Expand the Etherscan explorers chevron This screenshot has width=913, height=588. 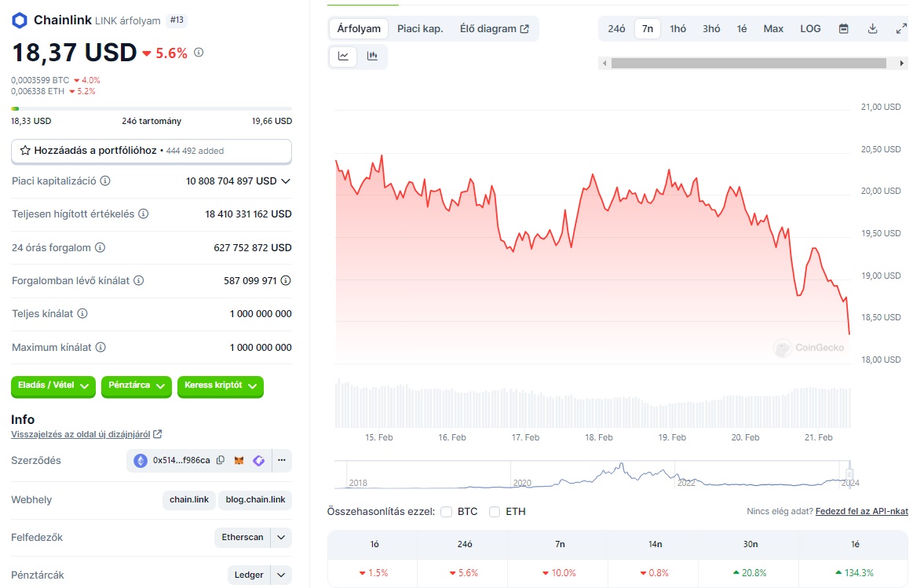point(281,537)
